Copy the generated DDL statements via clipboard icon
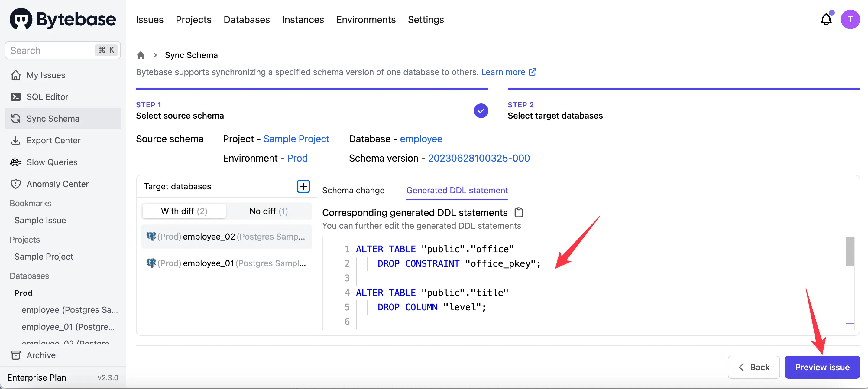 click(x=519, y=212)
